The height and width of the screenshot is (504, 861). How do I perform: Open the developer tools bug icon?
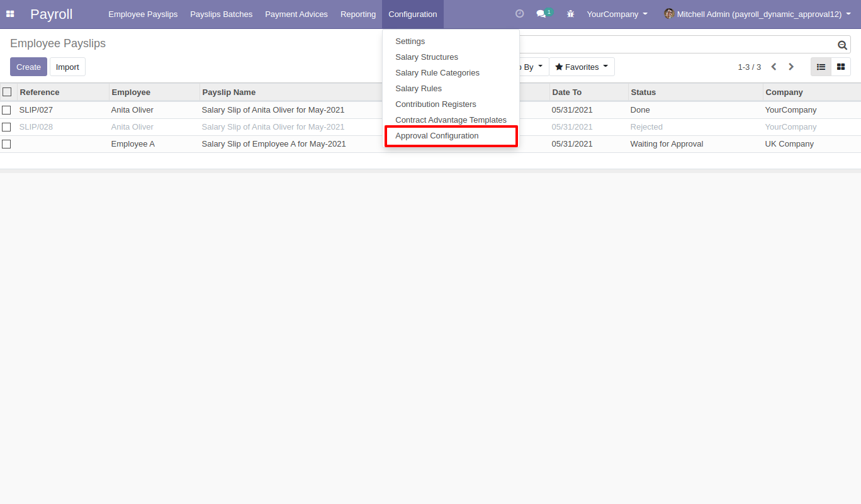pyautogui.click(x=570, y=14)
